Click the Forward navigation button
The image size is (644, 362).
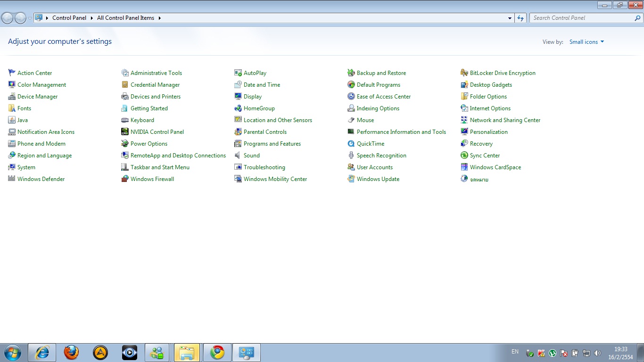click(21, 18)
